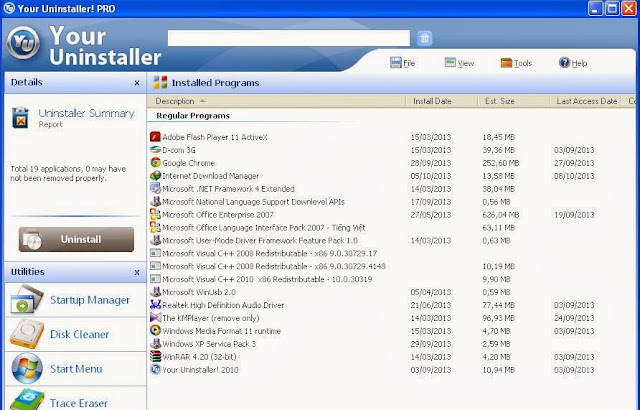Image resolution: width=640 pixels, height=410 pixels.
Task: Click the Disk Cleaner drive icon
Action: (x=27, y=334)
